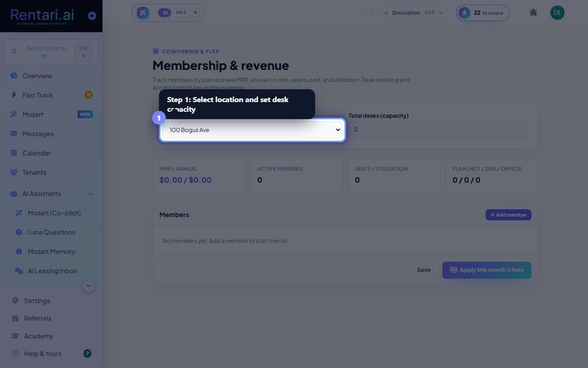
Task: Open Luna Questions in the sidebar
Action: point(51,232)
